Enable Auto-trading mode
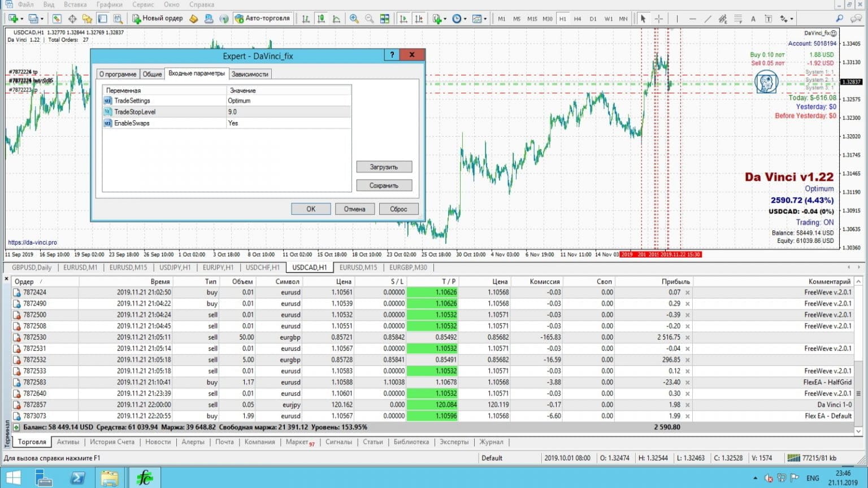Image resolution: width=868 pixels, height=488 pixels. (x=263, y=18)
